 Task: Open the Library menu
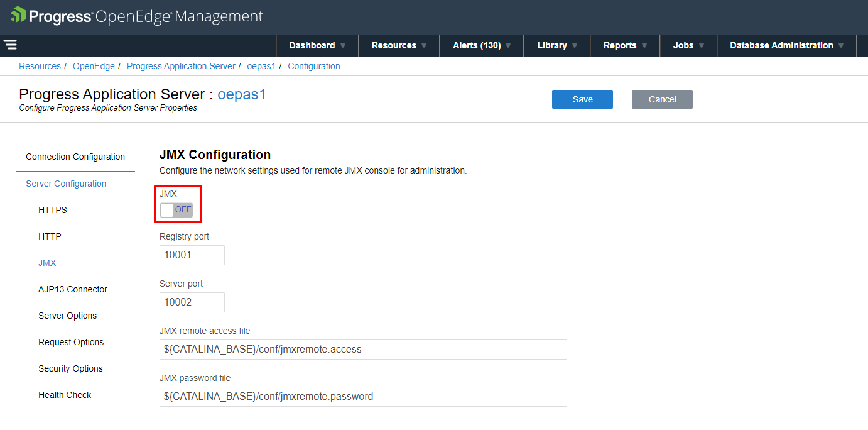pyautogui.click(x=557, y=45)
